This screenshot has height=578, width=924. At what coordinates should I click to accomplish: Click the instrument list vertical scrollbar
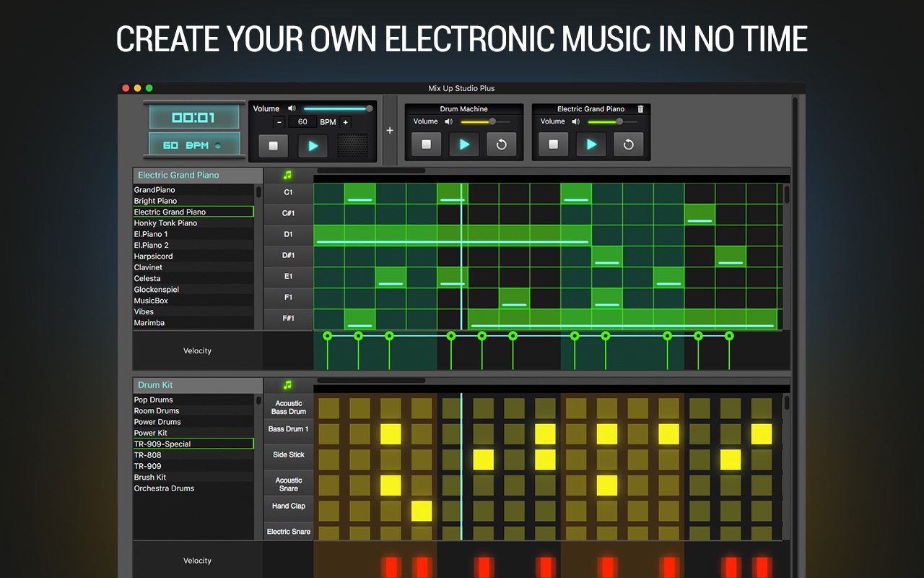[258, 191]
